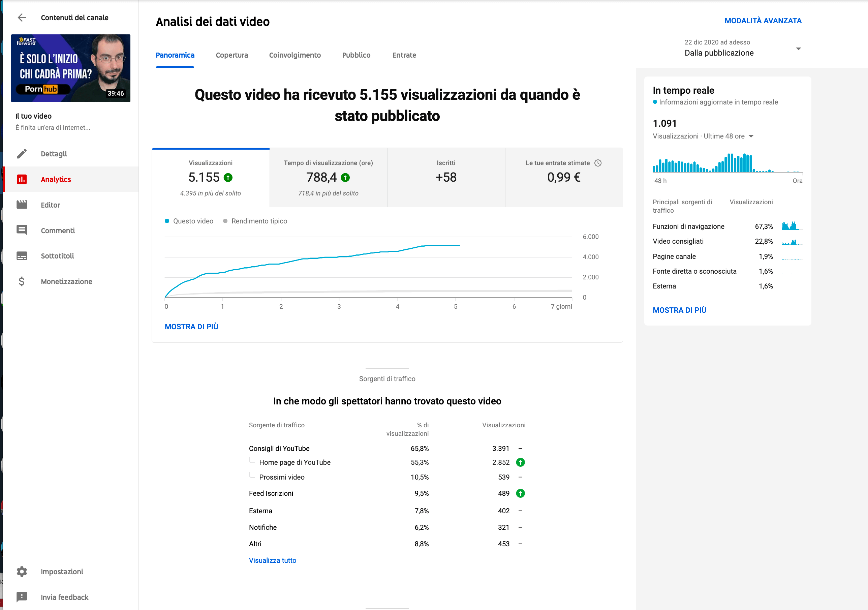The width and height of the screenshot is (868, 610).
Task: Click green up arrow beside 788,4 hours
Action: click(x=345, y=177)
